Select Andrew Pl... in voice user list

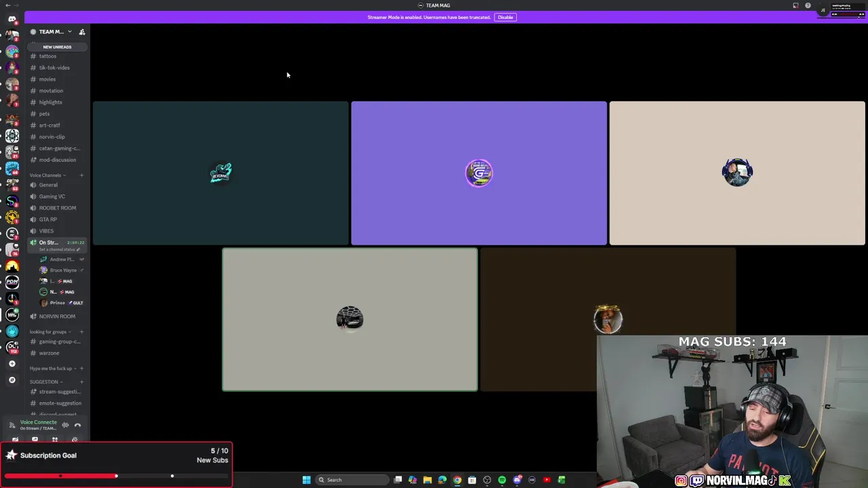[61, 260]
